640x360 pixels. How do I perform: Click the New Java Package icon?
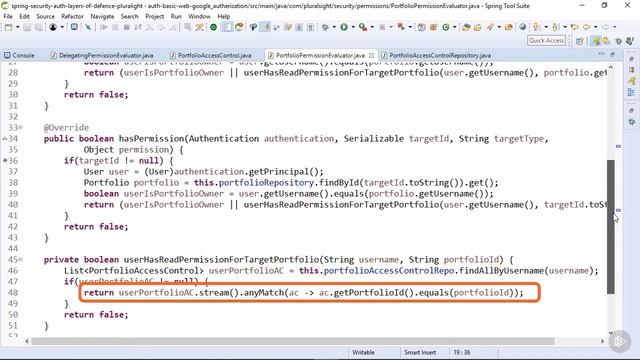click(x=433, y=27)
